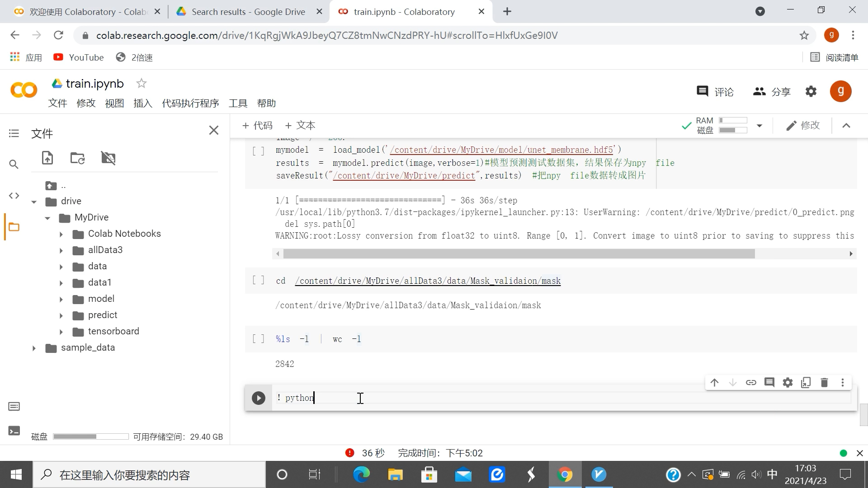868x488 pixels.
Task: Click the 分享 (Share) button
Action: (x=772, y=92)
